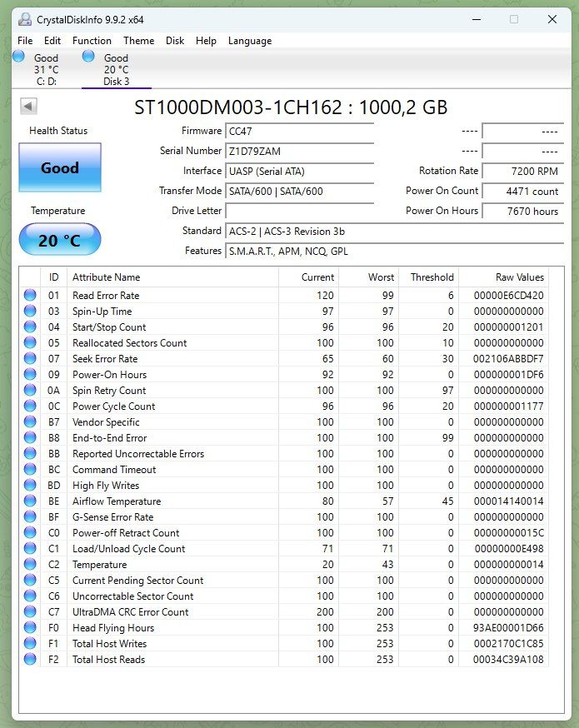Click status orb for Power Cycle Count
Image resolution: width=579 pixels, height=728 pixels.
click(30, 406)
